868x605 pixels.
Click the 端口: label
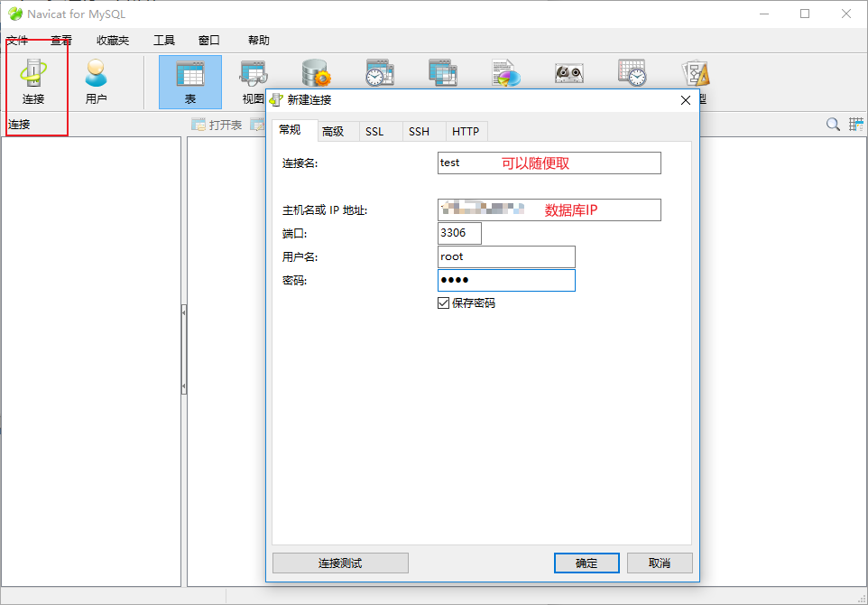(294, 234)
